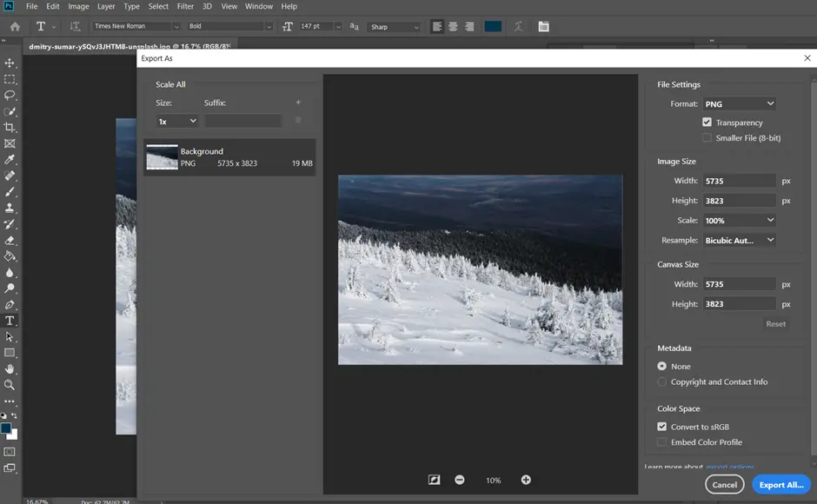Click the Background layer thumbnail in the export list
This screenshot has width=817, height=504.
(x=162, y=156)
